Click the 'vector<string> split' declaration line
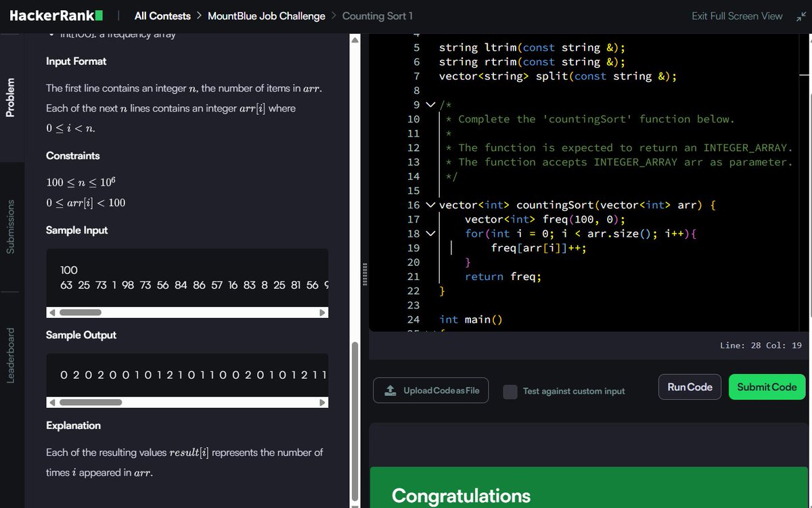Viewport: 812px width, 508px height. pyautogui.click(x=558, y=76)
